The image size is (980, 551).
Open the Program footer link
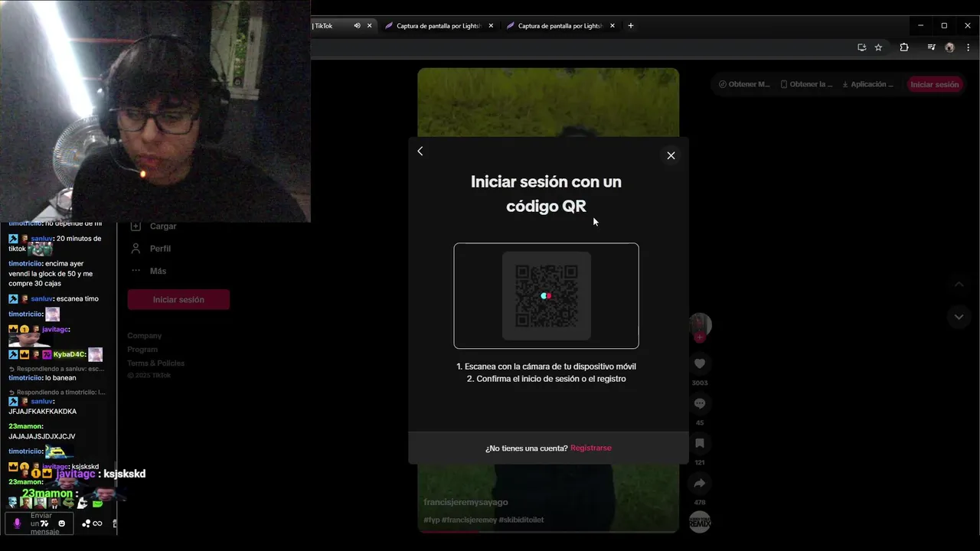tap(142, 350)
